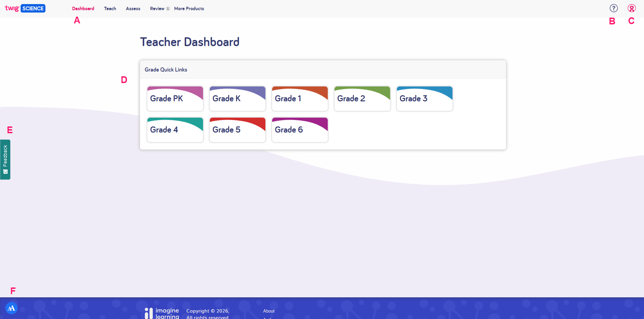The image size is (644, 319).
Task: Choose the Grade 4 card
Action: click(175, 129)
